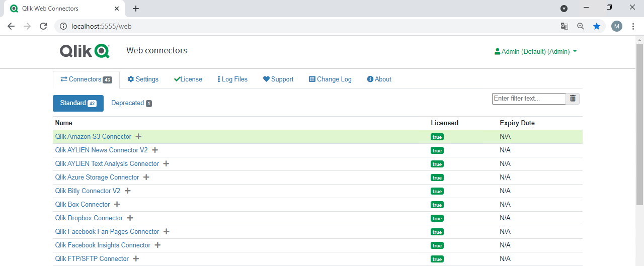Click plus icon next to Facebook Insights Connector
The image size is (644, 266).
(157, 245)
